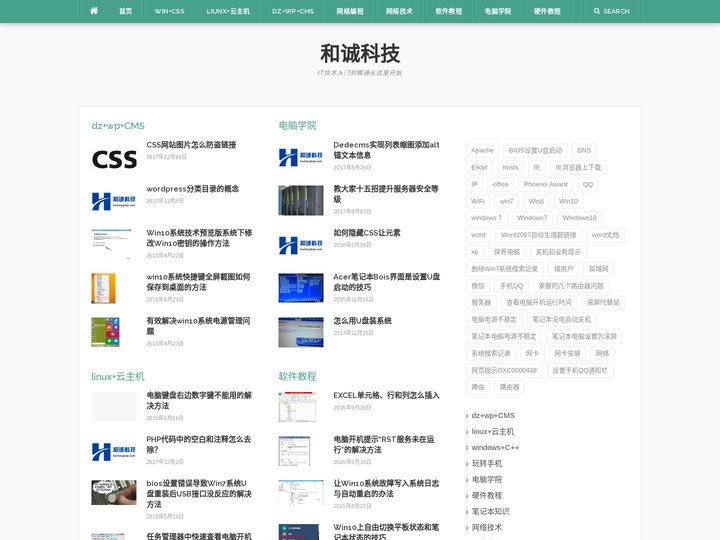Select the Excel tag
Screen dimensions: 720x540
[479, 167]
